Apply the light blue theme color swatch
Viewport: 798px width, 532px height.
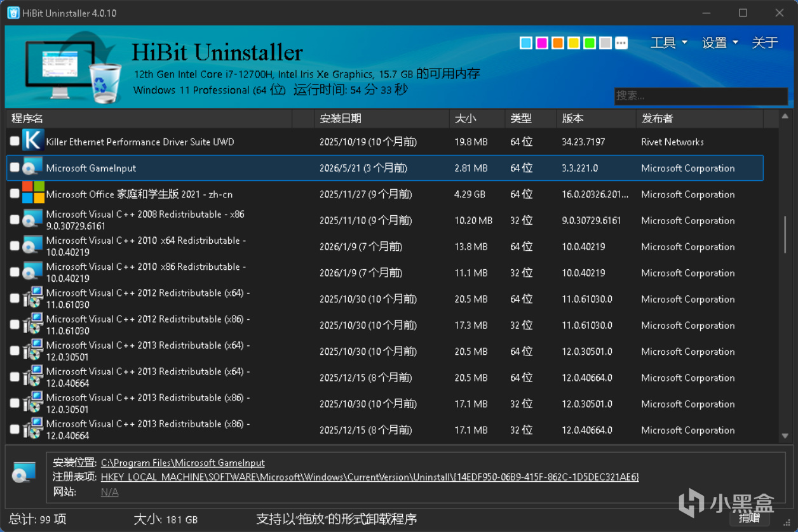[526, 43]
